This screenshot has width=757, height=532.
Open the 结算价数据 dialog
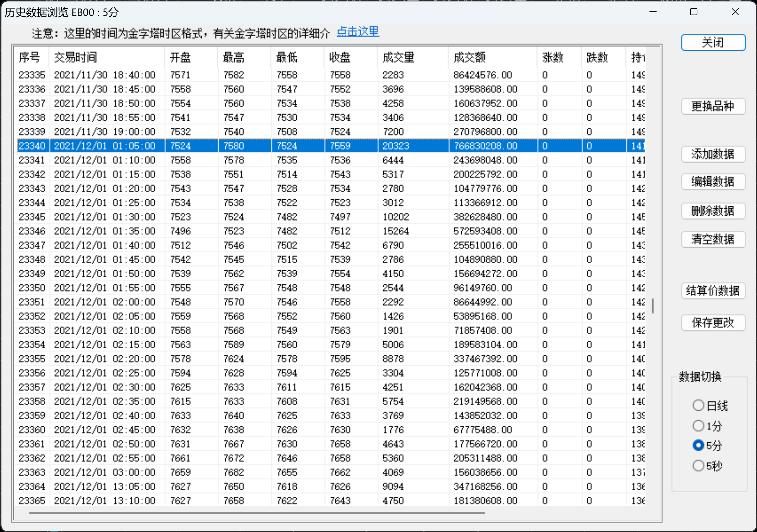pos(713,290)
